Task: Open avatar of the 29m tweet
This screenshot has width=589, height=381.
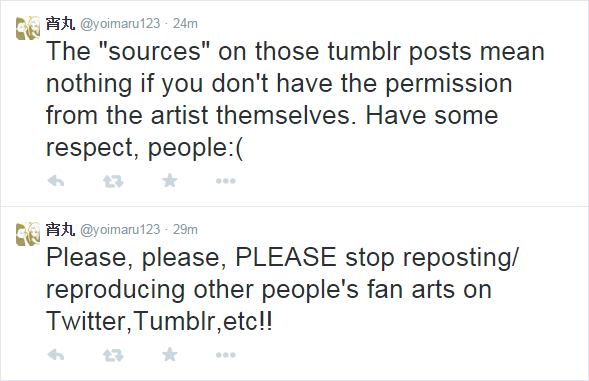Action: (28, 234)
